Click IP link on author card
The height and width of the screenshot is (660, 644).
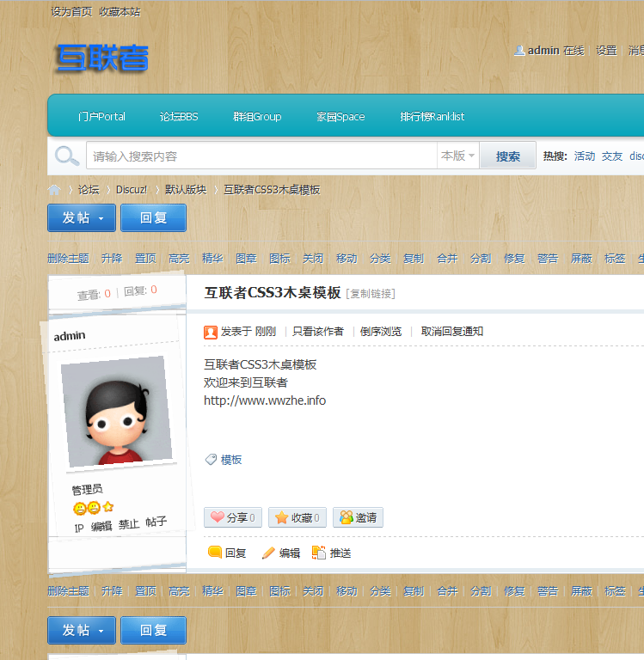pos(79,528)
